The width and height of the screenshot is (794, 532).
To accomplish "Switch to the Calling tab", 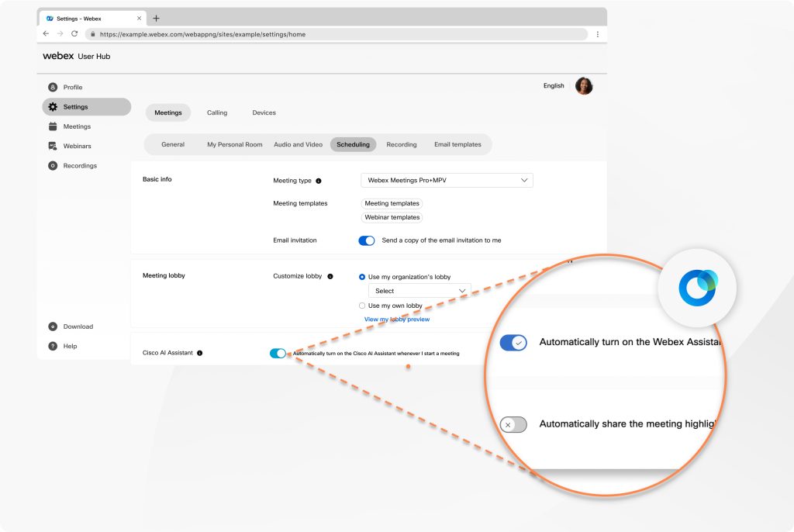I will pyautogui.click(x=216, y=112).
